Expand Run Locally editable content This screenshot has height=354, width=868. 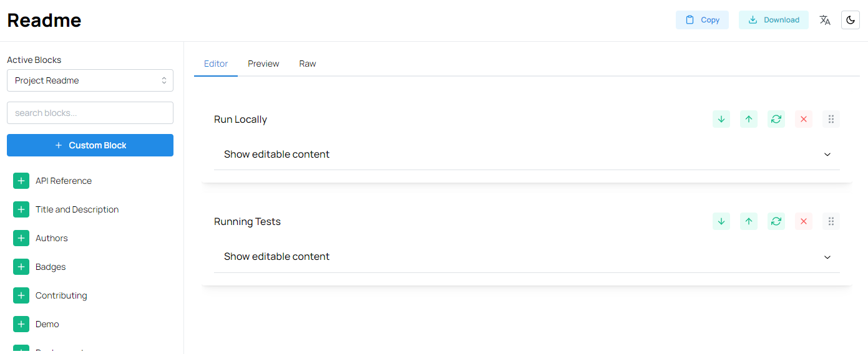[527, 154]
